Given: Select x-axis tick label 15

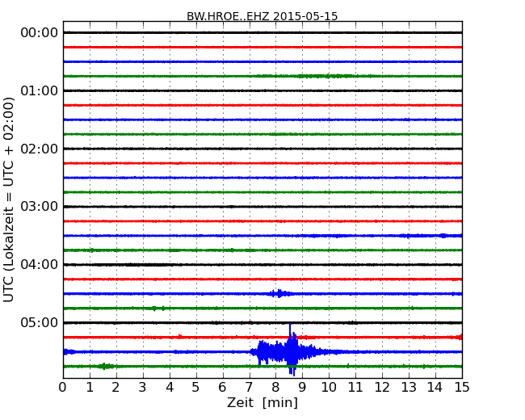Looking at the screenshot, I should click(x=462, y=388).
